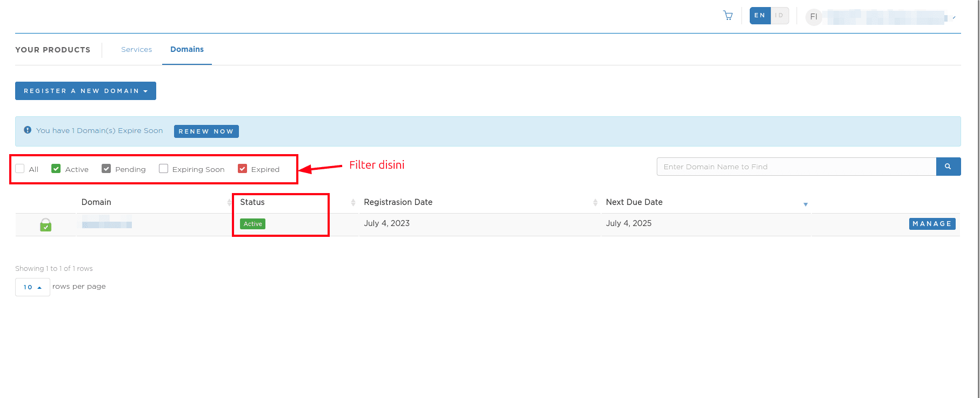
Task: Uncheck the Active filter checkbox
Action: pyautogui.click(x=56, y=169)
